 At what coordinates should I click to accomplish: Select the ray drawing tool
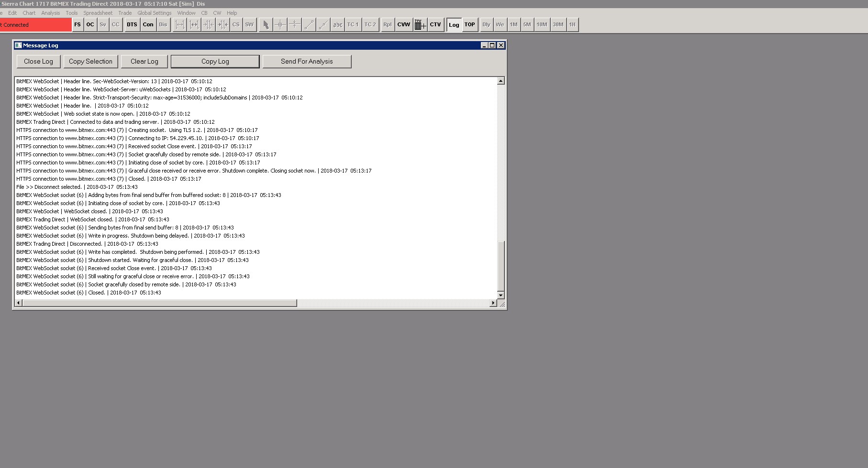click(x=323, y=25)
